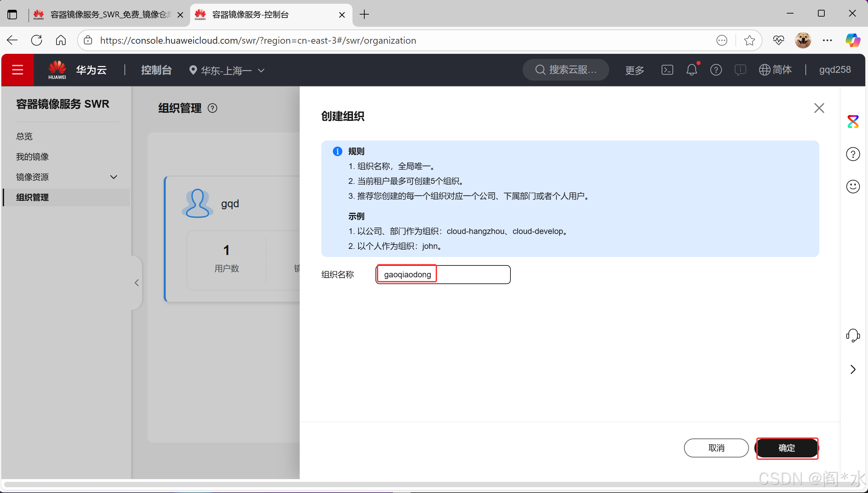The width and height of the screenshot is (868, 493).
Task: Expand the right sidebar chevron arrow
Action: pos(853,369)
